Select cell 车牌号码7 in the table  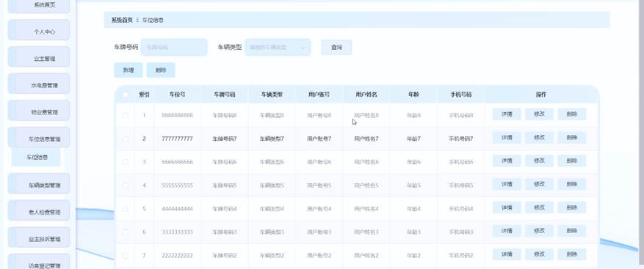tap(225, 139)
